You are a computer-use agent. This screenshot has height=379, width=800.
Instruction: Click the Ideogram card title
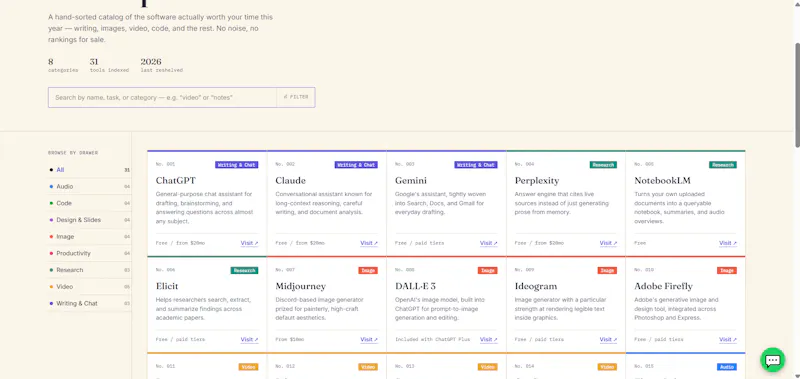(536, 287)
